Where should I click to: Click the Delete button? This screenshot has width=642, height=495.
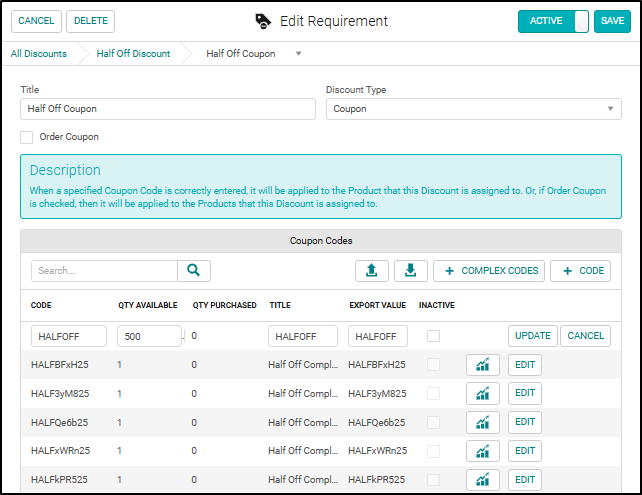[x=90, y=21]
